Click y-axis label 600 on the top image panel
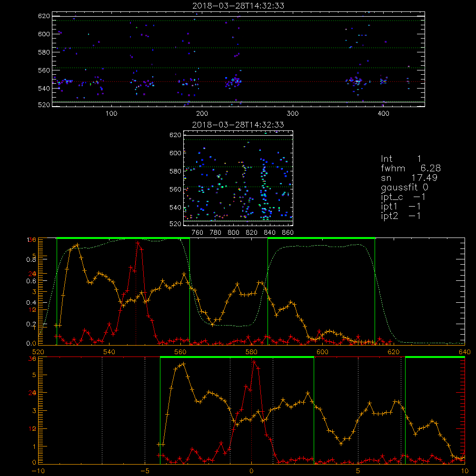 click(44, 34)
